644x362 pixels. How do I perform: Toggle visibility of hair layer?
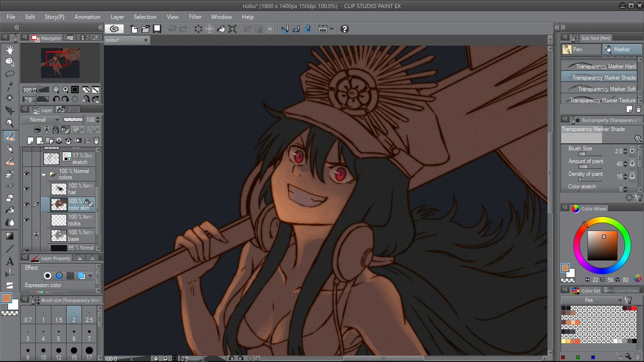click(x=26, y=189)
